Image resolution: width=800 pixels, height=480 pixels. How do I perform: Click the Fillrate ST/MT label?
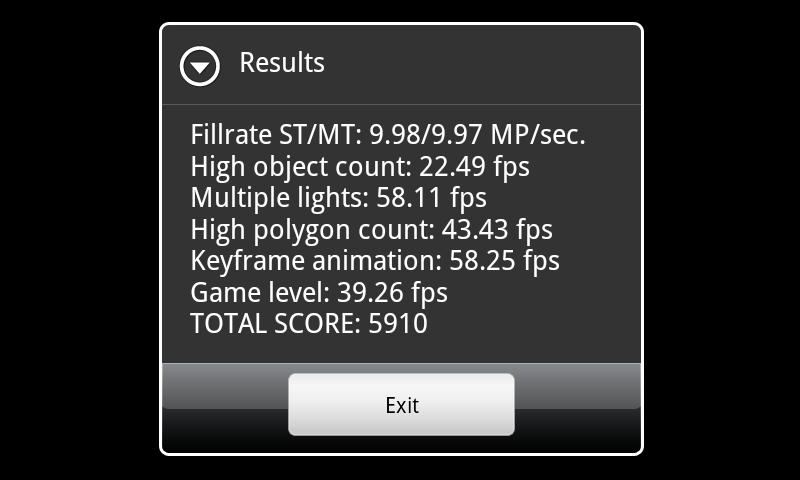click(276, 135)
